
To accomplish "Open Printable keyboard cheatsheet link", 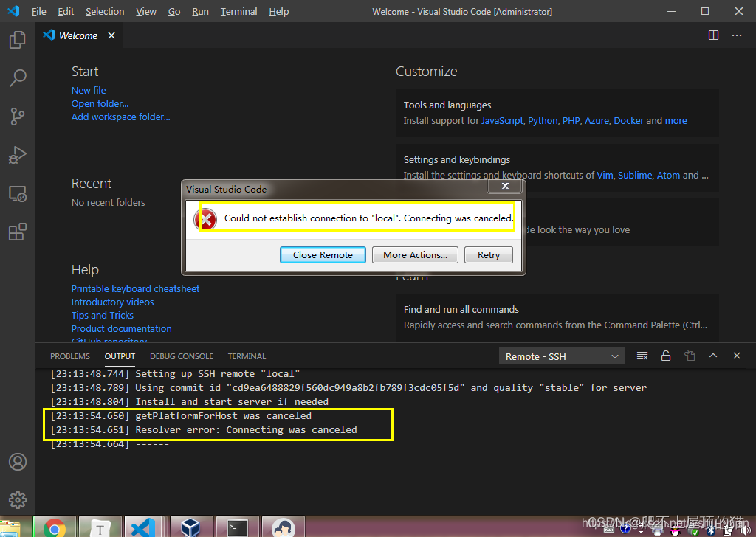I will pyautogui.click(x=135, y=288).
